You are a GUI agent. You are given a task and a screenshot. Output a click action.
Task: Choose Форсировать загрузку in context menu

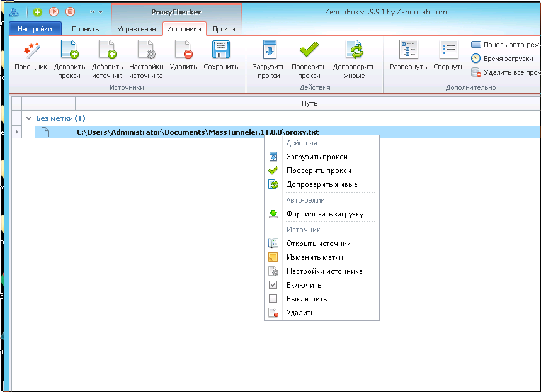322,214
